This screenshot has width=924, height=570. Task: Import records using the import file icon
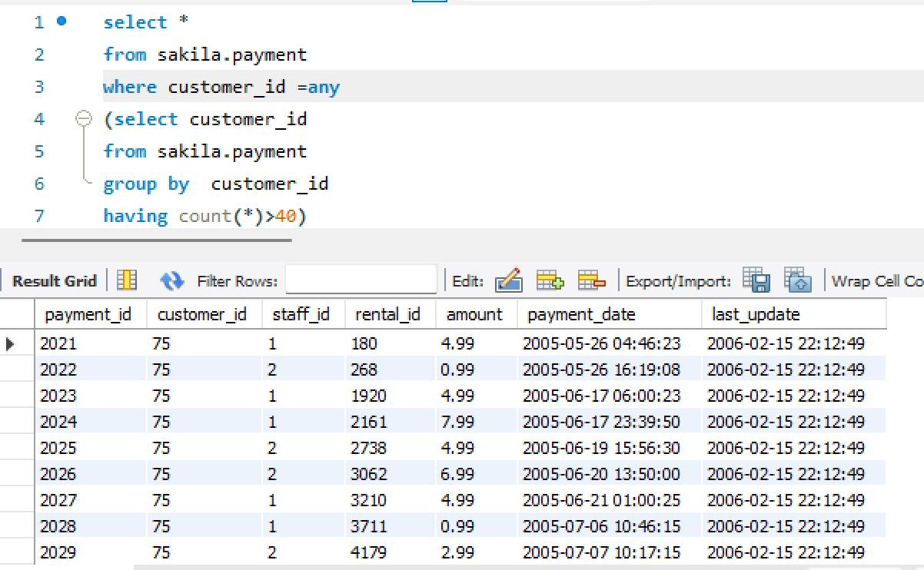click(x=797, y=280)
